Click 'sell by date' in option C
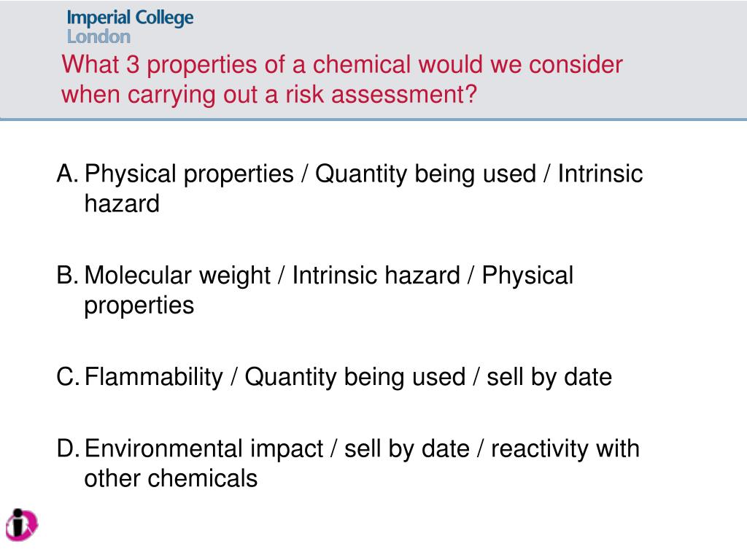747x560 pixels. (x=549, y=378)
